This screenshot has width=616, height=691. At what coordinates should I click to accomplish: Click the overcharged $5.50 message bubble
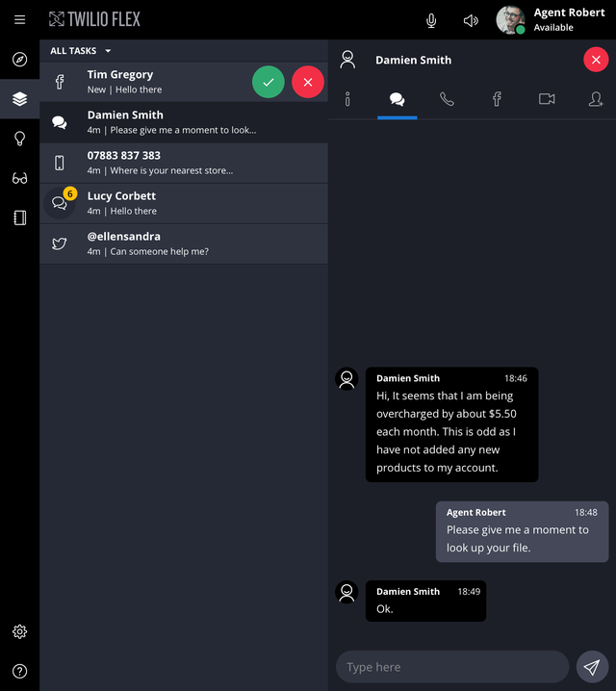point(451,424)
